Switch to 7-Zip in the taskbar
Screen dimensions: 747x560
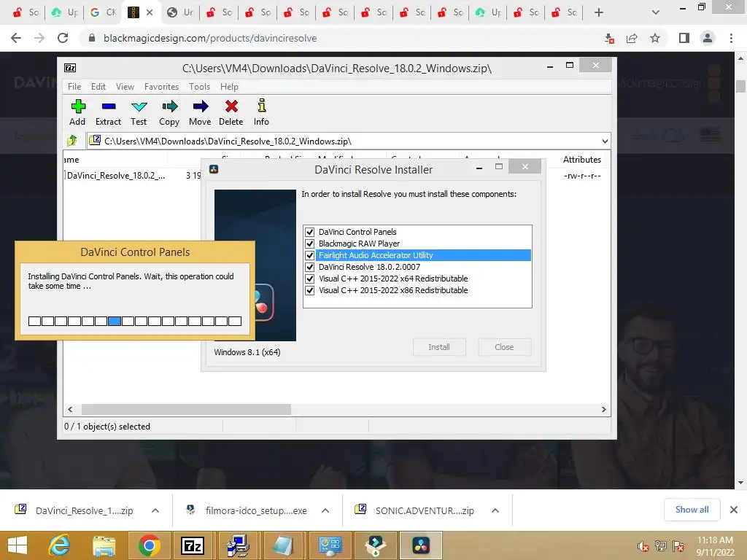(193, 545)
